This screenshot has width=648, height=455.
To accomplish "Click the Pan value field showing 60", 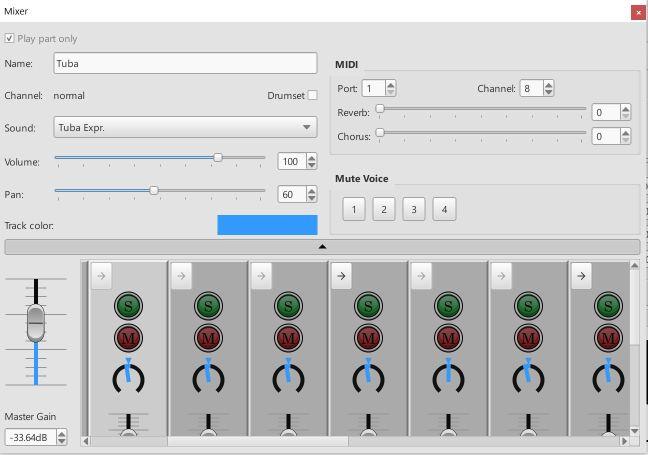I will pyautogui.click(x=292, y=194).
